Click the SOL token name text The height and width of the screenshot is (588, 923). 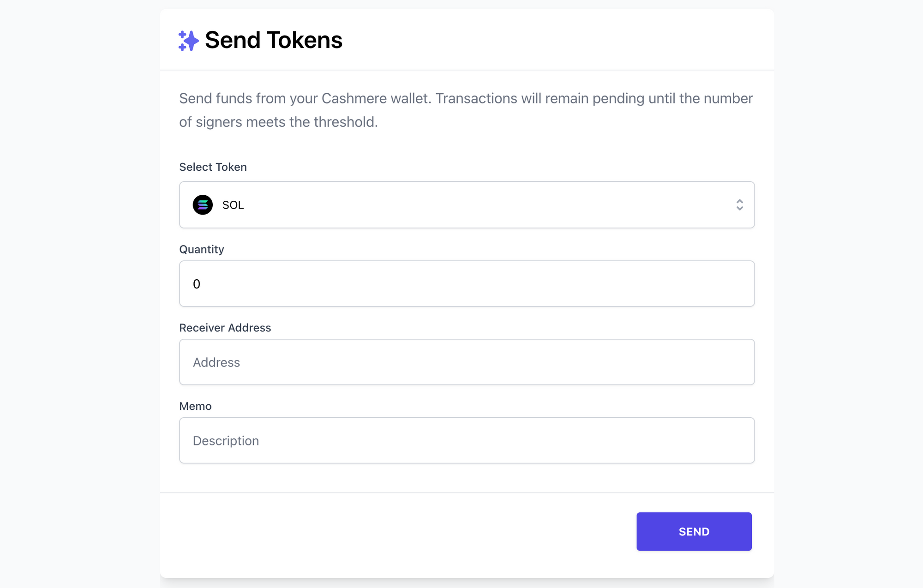[233, 205]
